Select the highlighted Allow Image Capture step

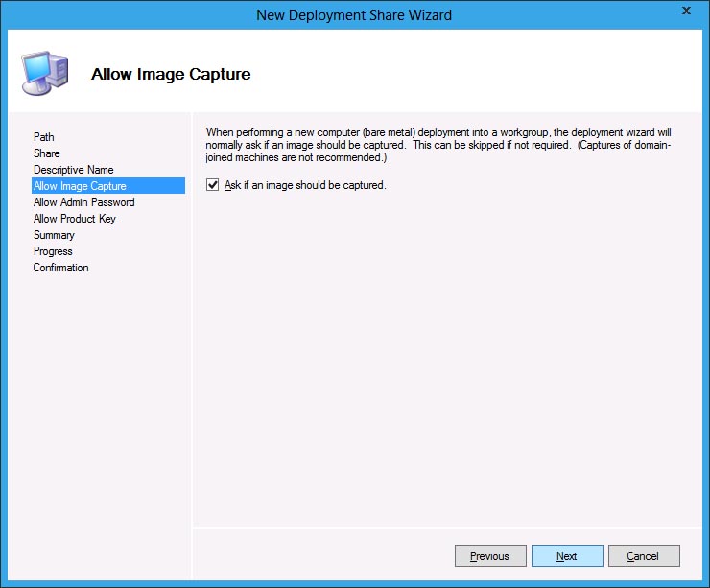coord(80,186)
